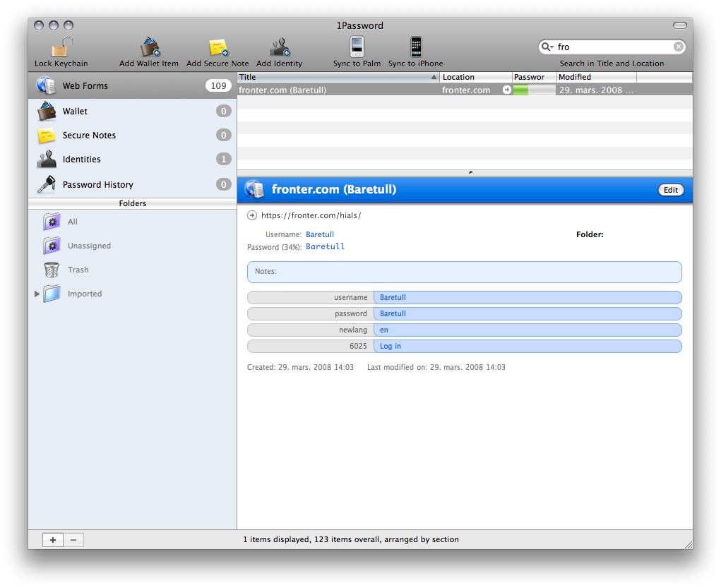Screen dimensions: 721x588
Task: Select Wallet in the sidebar
Action: click(x=133, y=111)
